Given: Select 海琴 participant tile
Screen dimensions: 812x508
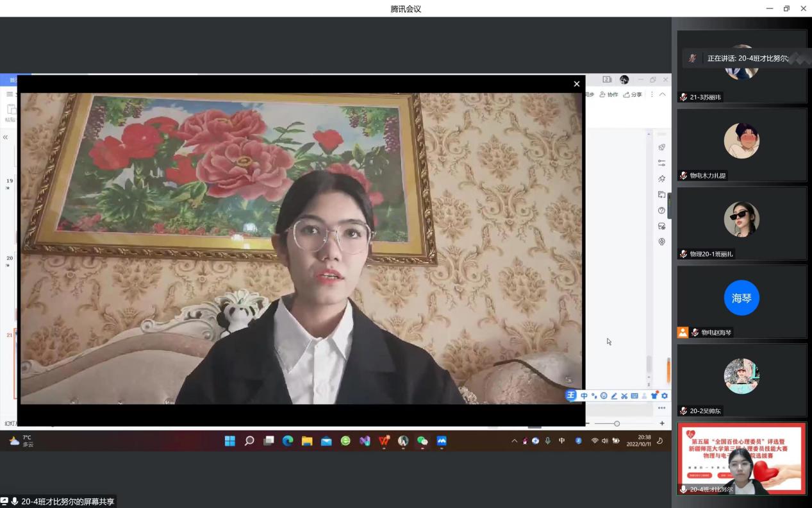Looking at the screenshot, I should point(742,301).
